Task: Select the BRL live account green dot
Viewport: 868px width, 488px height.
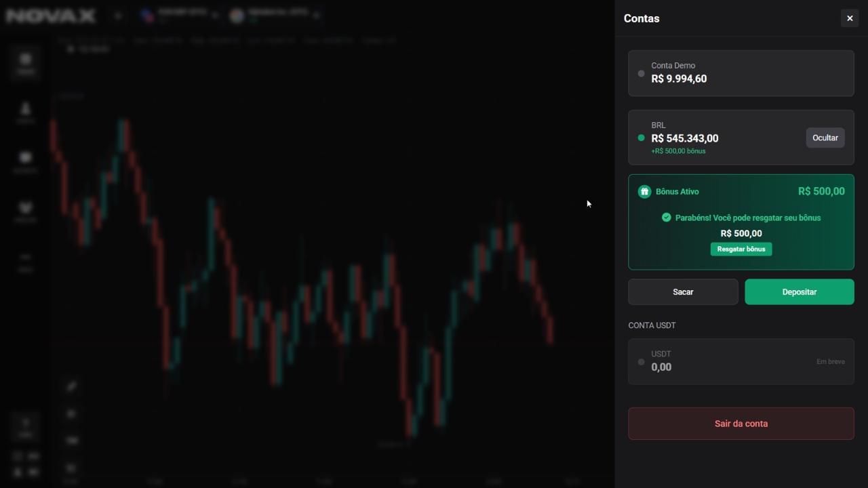Action: [641, 138]
